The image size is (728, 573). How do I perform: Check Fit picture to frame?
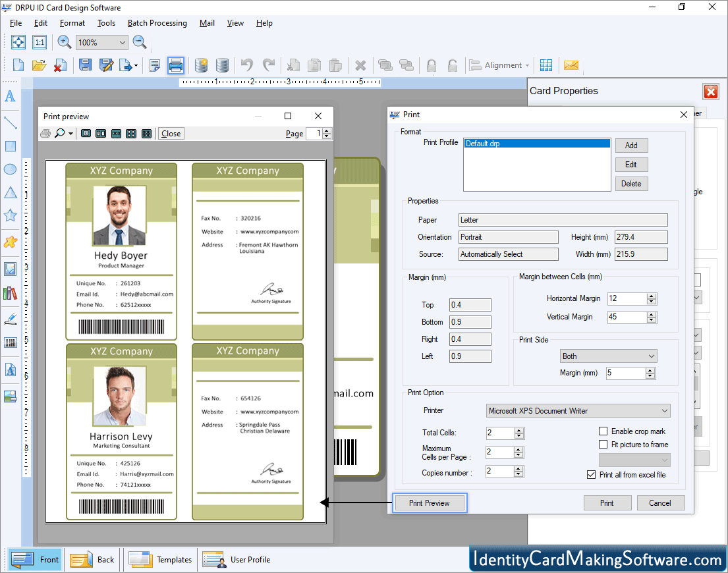(603, 444)
